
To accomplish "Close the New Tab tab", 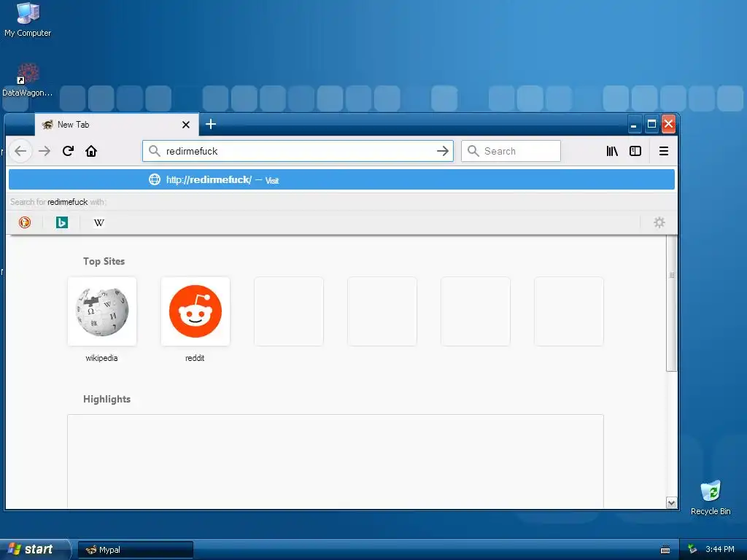I will [x=186, y=125].
